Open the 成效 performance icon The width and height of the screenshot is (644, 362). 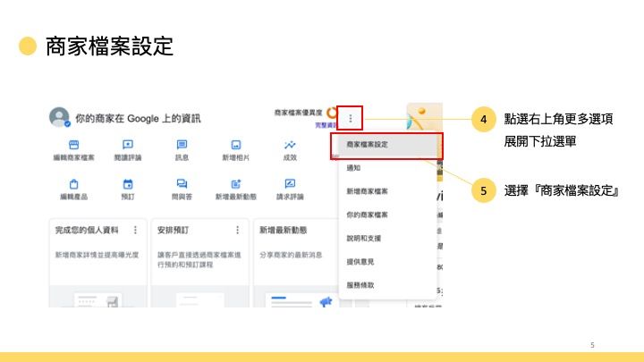pyautogui.click(x=290, y=145)
